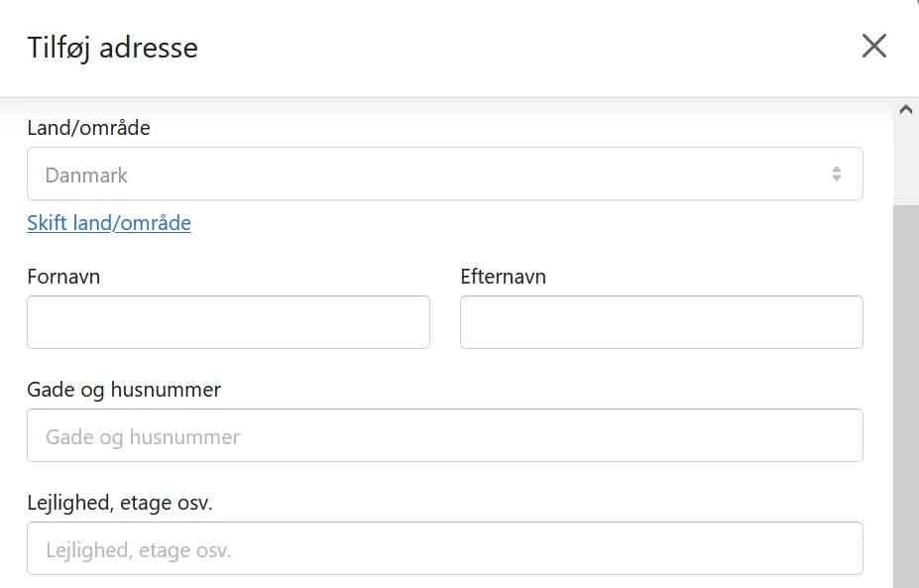Click the scrollbar up arrow
This screenshot has width=919, height=588.
point(906,110)
